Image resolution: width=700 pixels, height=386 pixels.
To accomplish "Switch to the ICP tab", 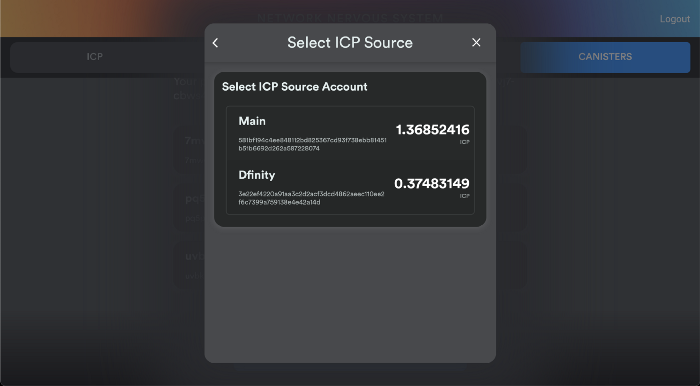I will (x=95, y=57).
